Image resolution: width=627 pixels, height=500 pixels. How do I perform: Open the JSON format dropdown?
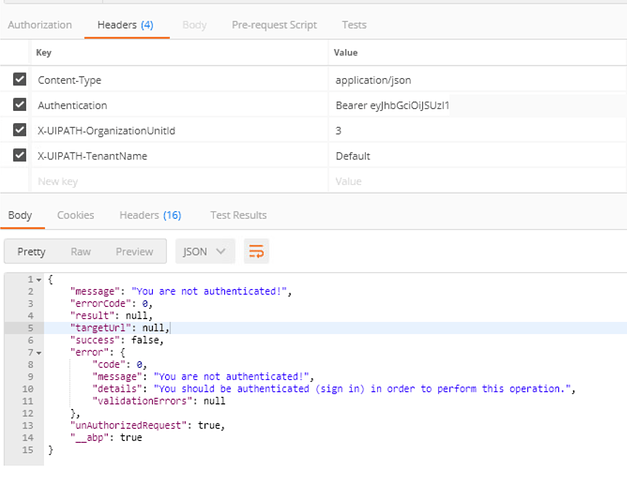coord(205,251)
